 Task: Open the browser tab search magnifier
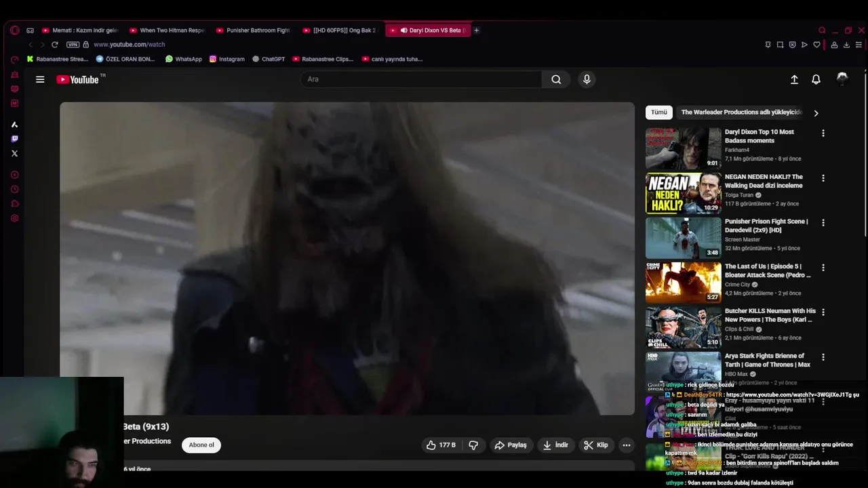tap(822, 30)
